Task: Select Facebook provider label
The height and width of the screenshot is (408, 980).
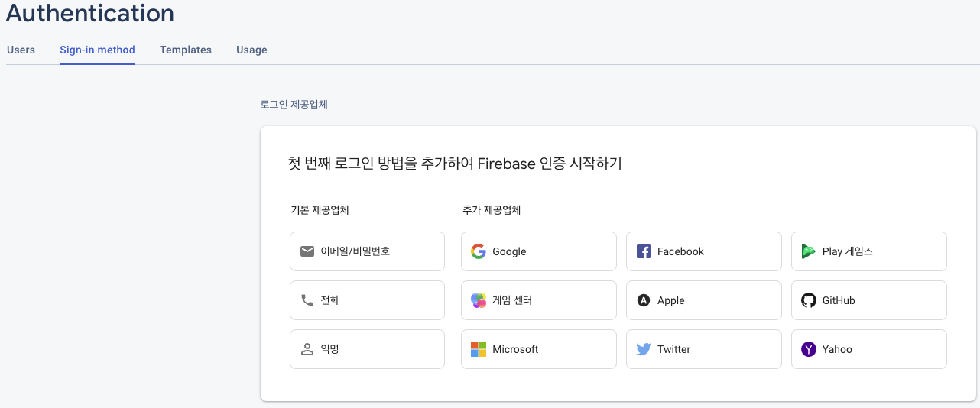Action: [680, 251]
